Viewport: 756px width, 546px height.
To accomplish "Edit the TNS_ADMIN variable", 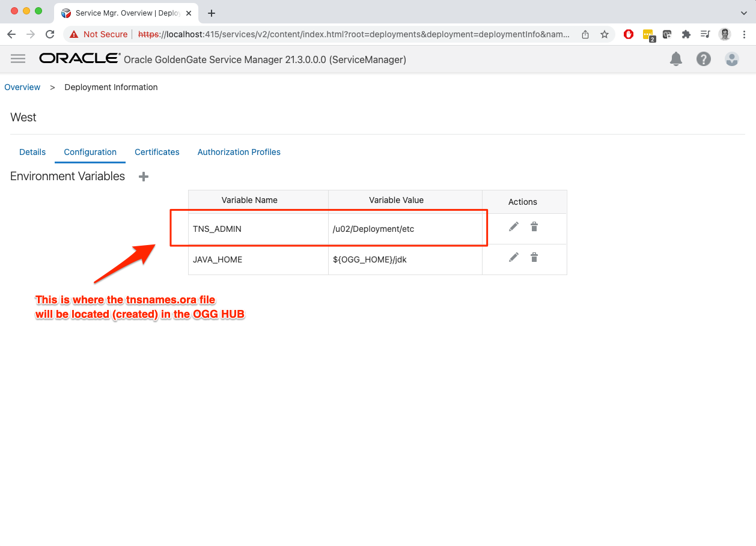I will click(514, 226).
